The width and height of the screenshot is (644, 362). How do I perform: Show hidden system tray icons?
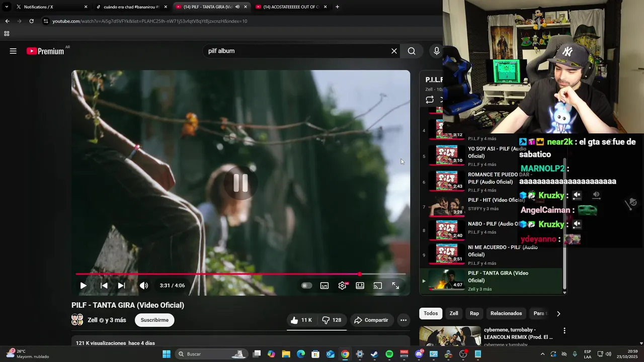click(542, 354)
